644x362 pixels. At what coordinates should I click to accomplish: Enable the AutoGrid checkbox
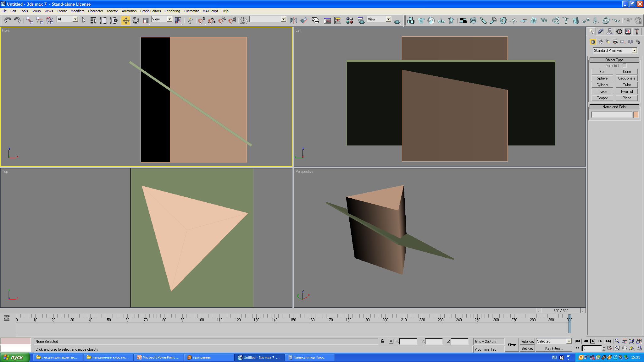(625, 66)
